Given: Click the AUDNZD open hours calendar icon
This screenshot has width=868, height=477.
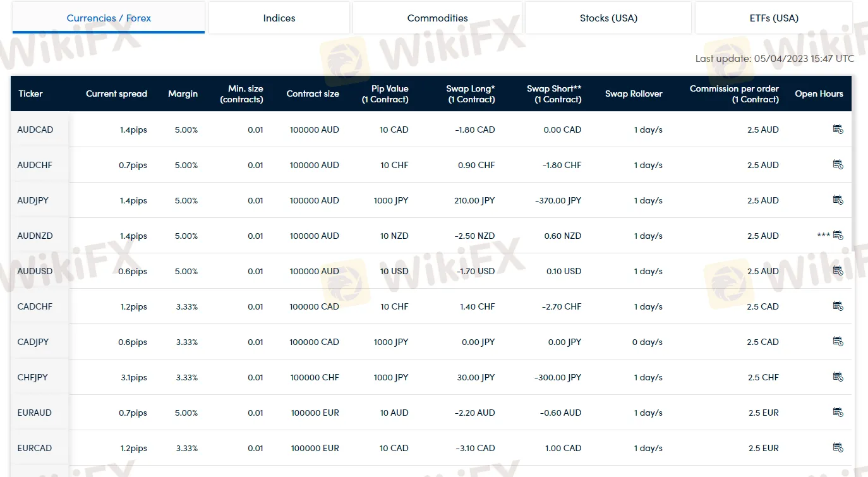Looking at the screenshot, I should coord(838,236).
